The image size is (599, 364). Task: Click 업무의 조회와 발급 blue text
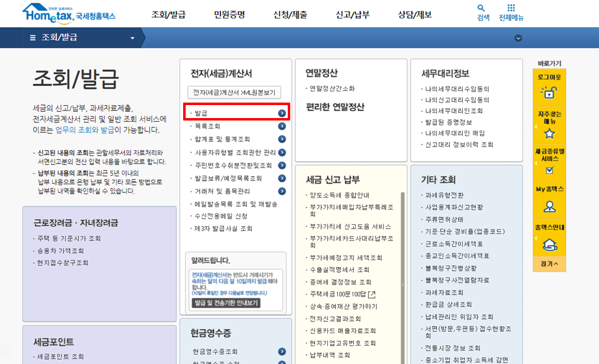click(x=85, y=130)
